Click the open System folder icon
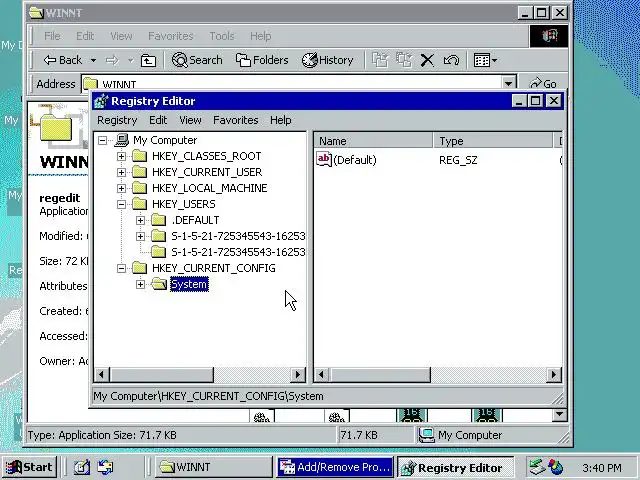This screenshot has height=480, width=640. point(159,284)
